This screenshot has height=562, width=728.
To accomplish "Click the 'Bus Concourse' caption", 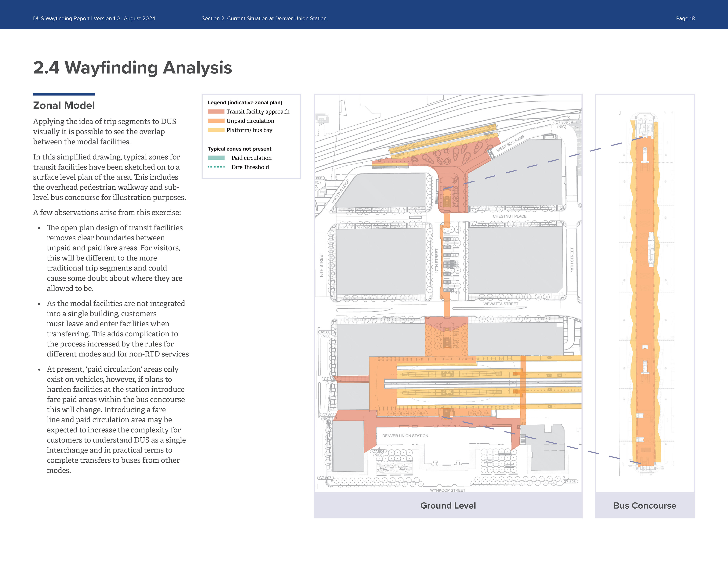I will [645, 506].
